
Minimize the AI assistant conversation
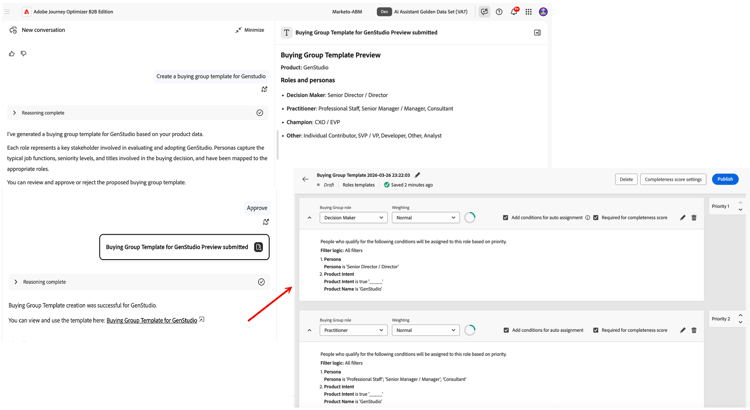(x=250, y=30)
